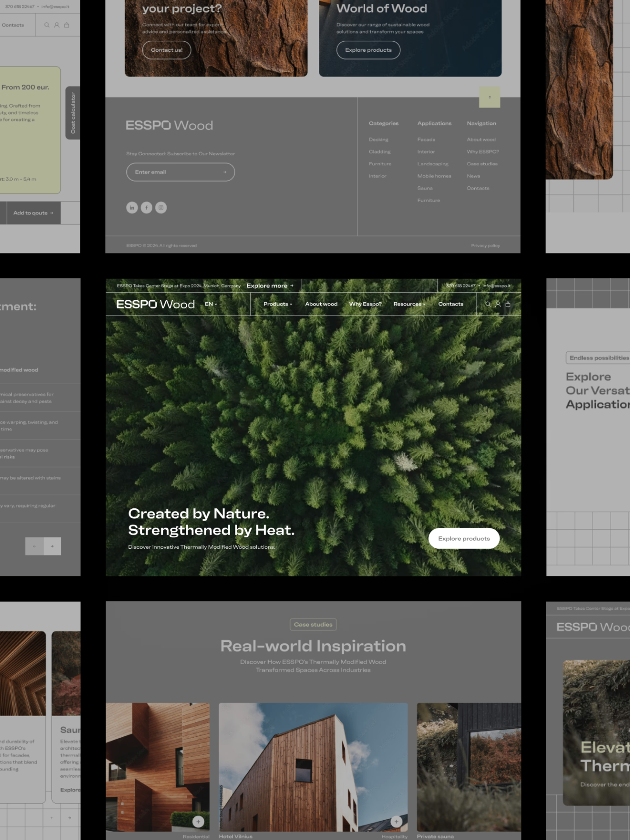Click the next arrow in comparison slider

pyautogui.click(x=52, y=546)
